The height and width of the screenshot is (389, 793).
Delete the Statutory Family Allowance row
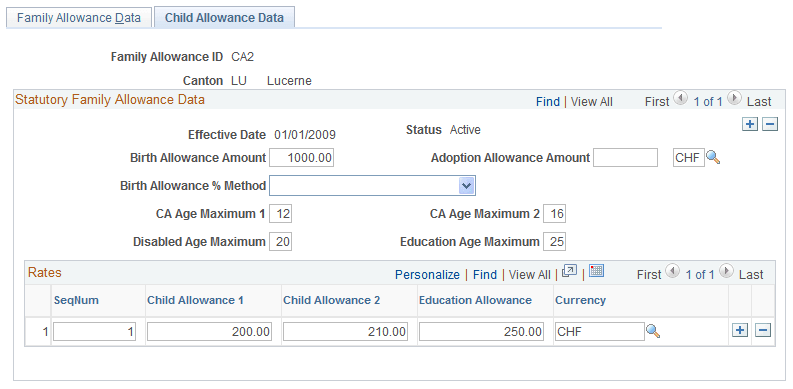[x=770, y=124]
